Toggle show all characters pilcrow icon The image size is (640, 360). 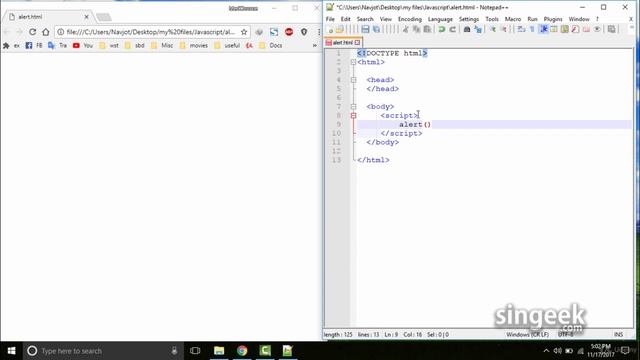(x=532, y=29)
